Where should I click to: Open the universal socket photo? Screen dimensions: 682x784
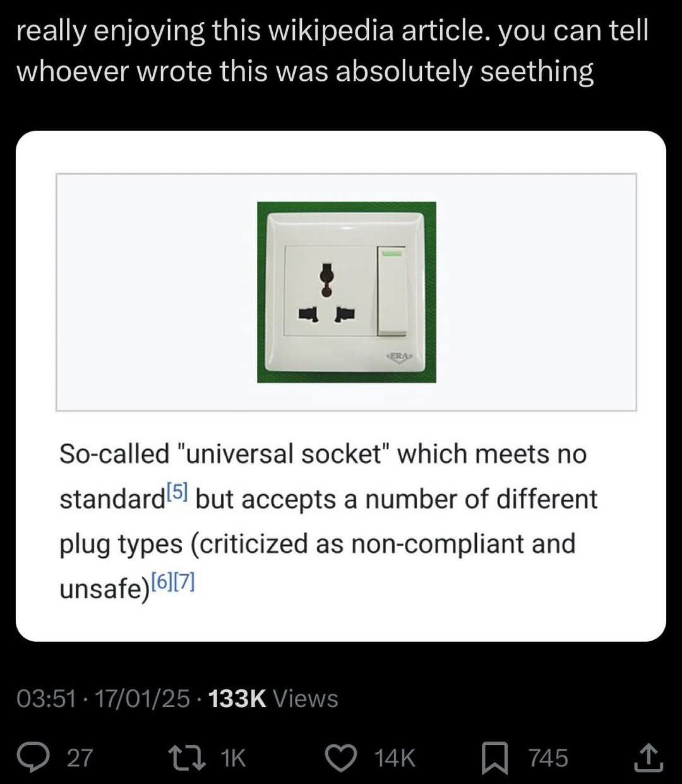[346, 292]
